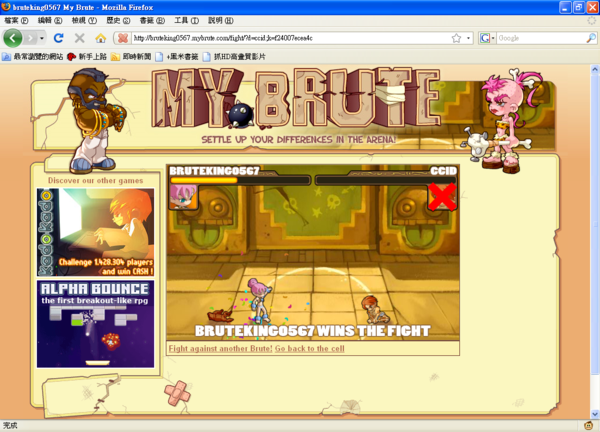Open the 工具 (Tools) menu

click(186, 21)
